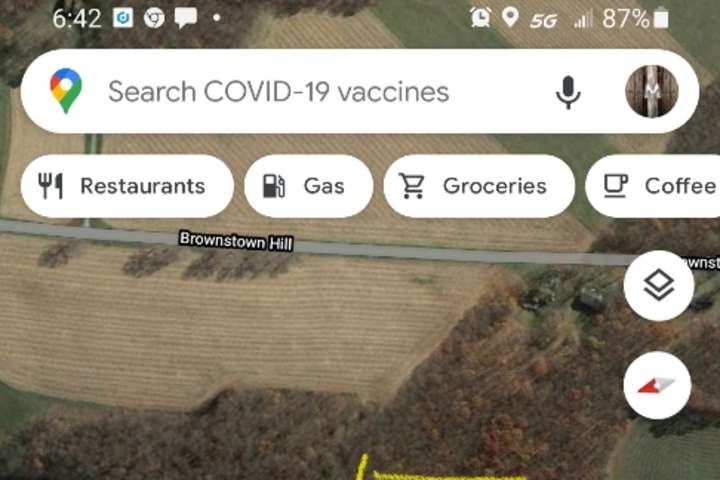Tap the message notification icon in status bar
The image size is (720, 480).
pos(186,18)
